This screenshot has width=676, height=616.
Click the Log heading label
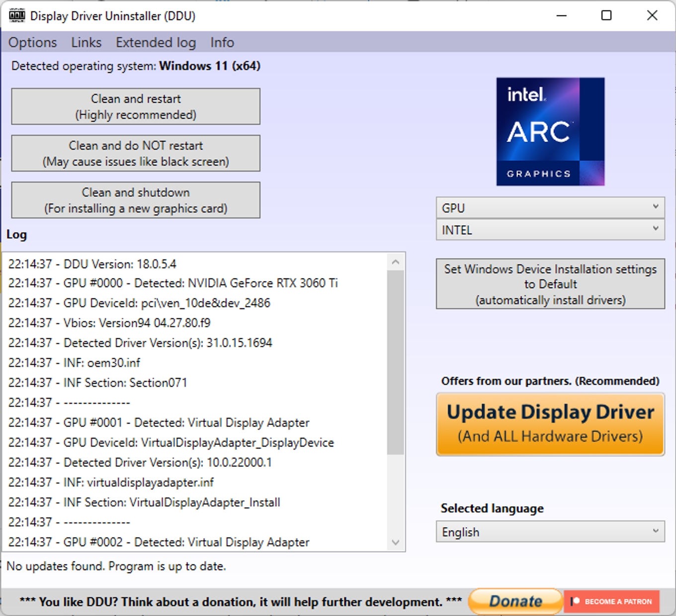[16, 234]
